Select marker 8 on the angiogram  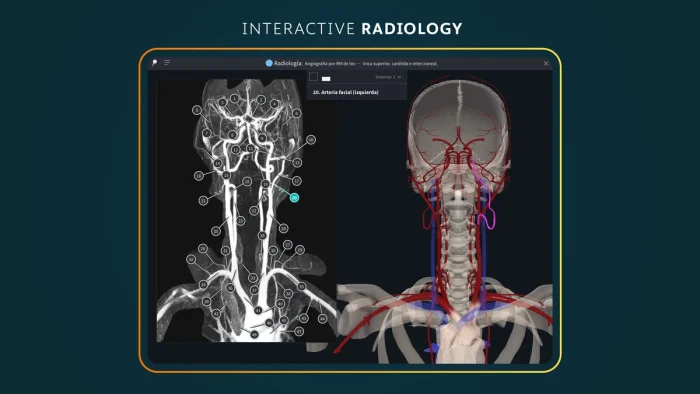click(233, 135)
